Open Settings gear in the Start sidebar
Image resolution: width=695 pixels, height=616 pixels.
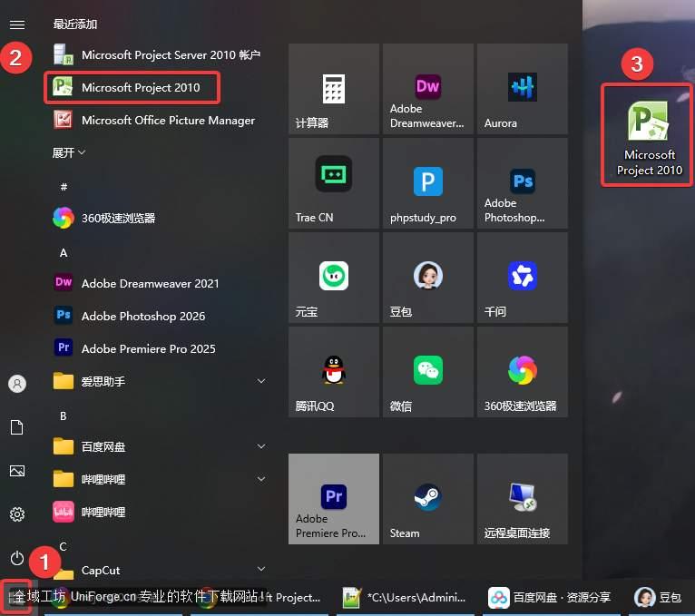(x=17, y=514)
